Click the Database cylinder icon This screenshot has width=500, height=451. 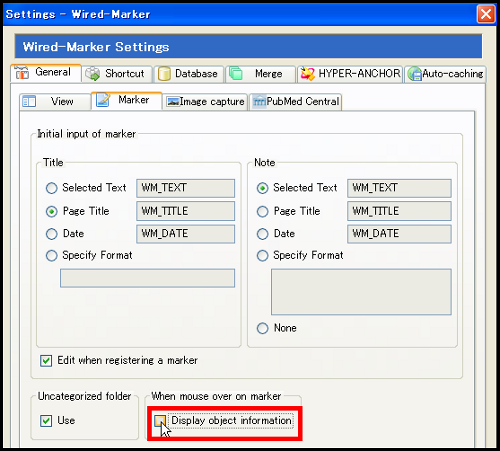[164, 74]
